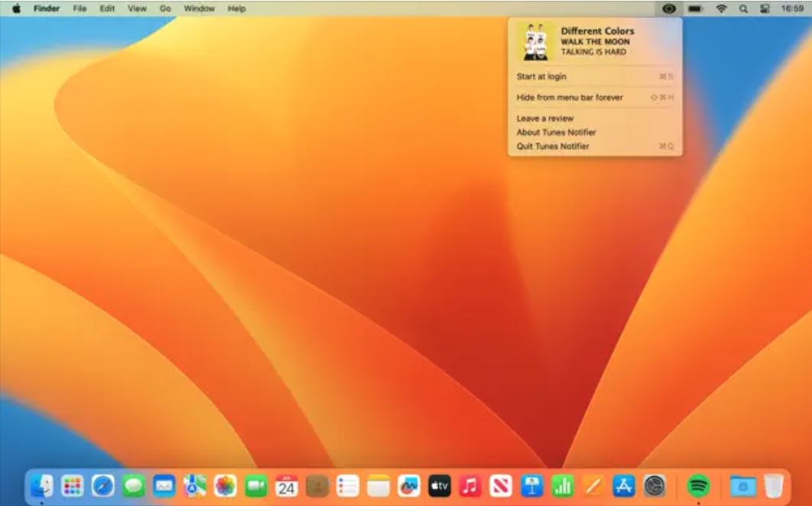
Task: Expand the File menu
Action: (80, 8)
